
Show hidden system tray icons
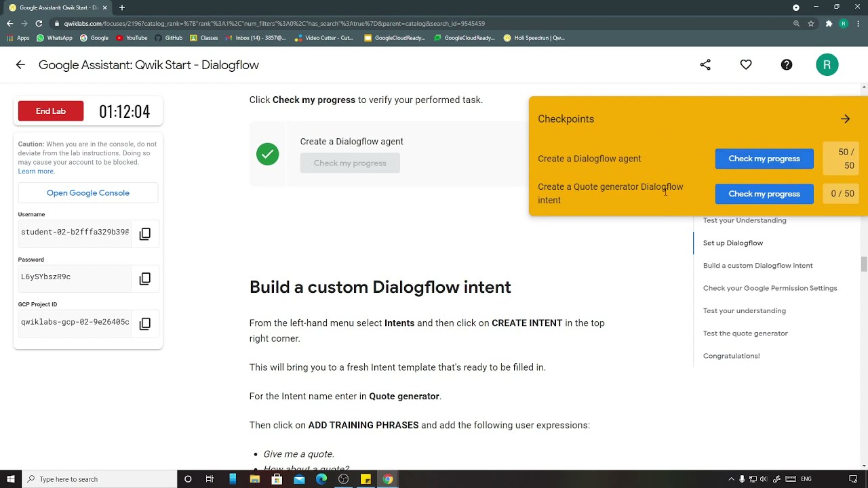(731, 479)
